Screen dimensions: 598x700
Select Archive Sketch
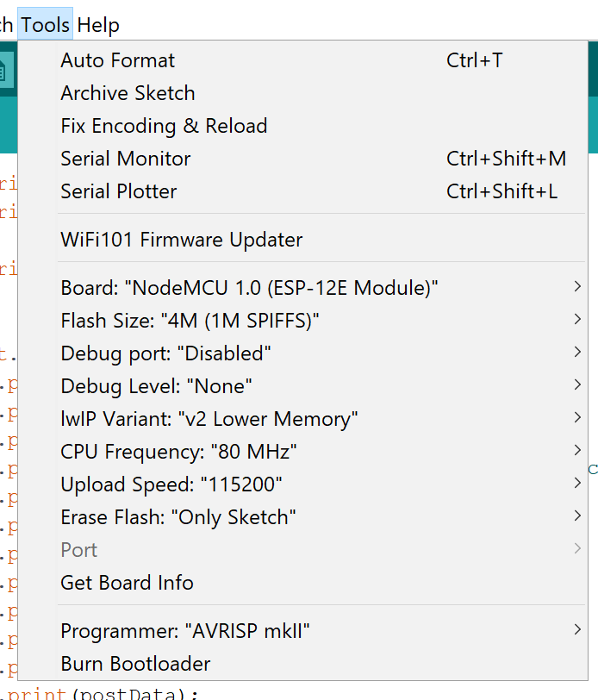pyautogui.click(x=128, y=93)
